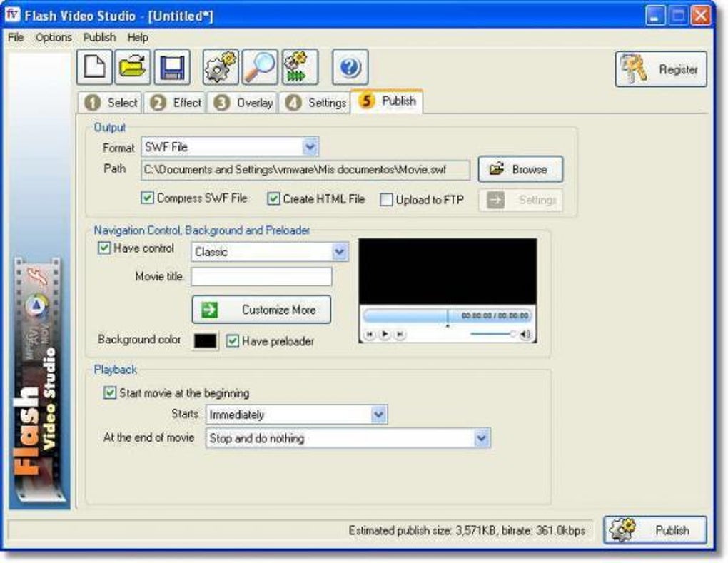Click the Customize More button

click(x=261, y=310)
